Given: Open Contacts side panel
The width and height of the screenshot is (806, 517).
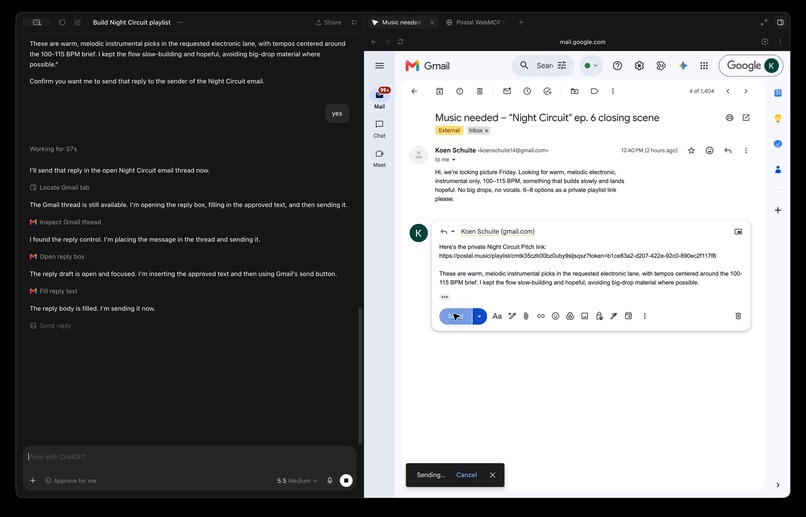Looking at the screenshot, I should (778, 170).
